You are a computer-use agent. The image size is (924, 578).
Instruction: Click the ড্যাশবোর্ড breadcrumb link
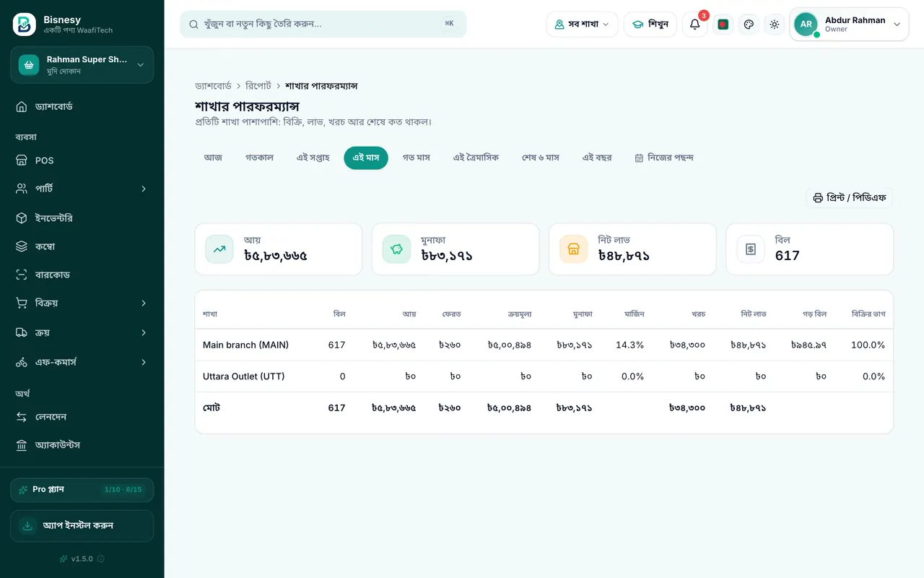pos(213,86)
